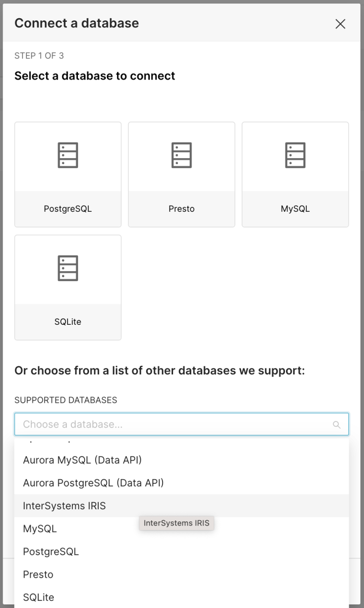364x608 pixels.
Task: Click the Presto database server icon
Action: [x=181, y=156]
